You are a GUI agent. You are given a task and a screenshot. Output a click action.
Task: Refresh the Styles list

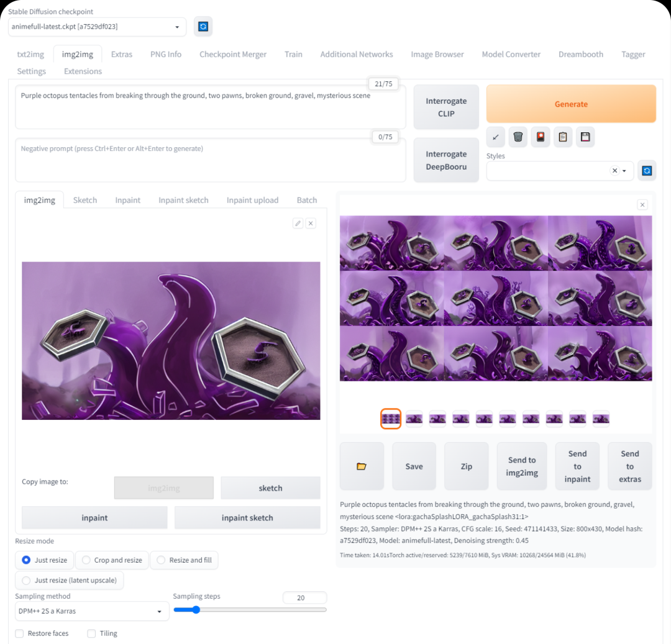tap(647, 171)
